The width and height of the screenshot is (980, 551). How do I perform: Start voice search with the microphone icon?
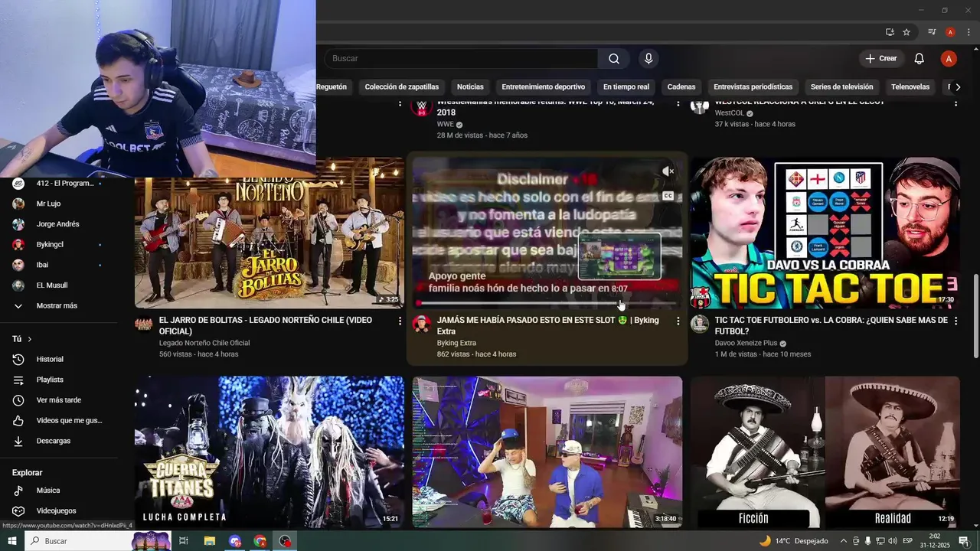(648, 59)
